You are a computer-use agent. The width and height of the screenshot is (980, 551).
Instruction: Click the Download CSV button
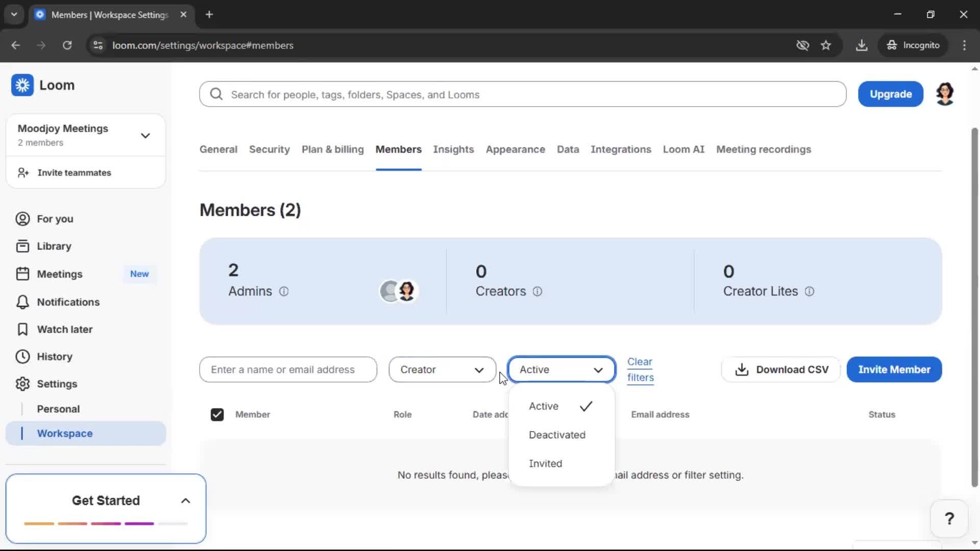(x=781, y=370)
